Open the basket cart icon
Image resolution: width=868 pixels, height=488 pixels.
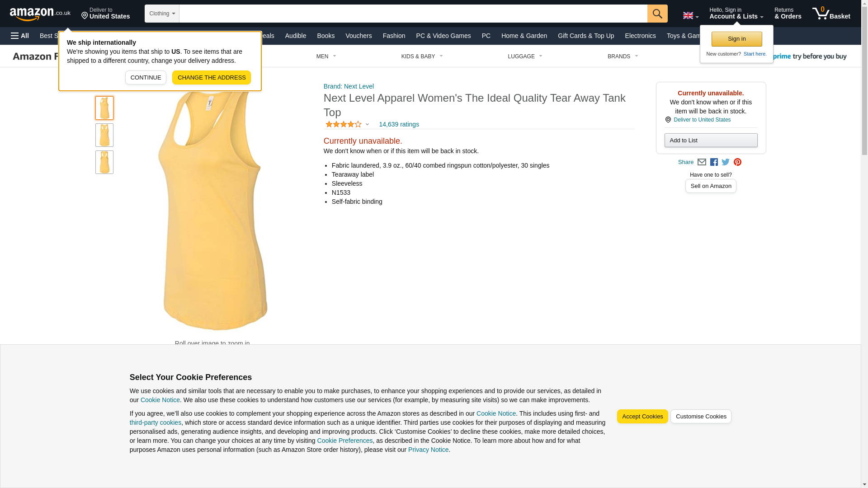(x=831, y=14)
